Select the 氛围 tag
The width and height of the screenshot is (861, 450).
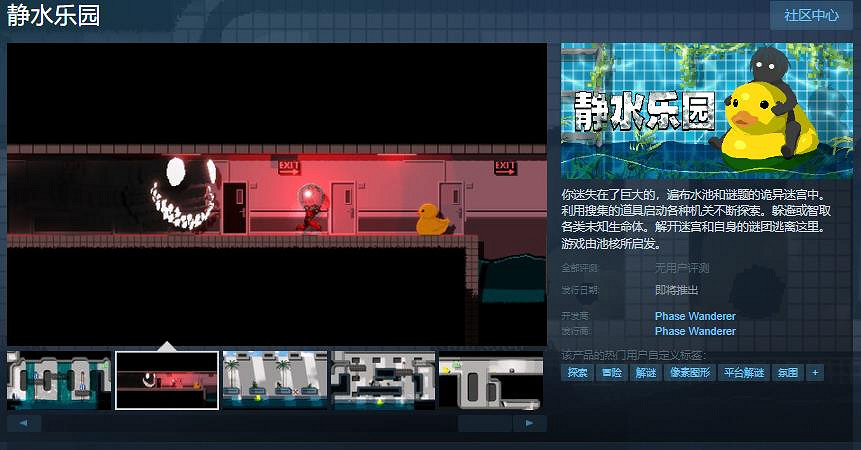tap(787, 373)
